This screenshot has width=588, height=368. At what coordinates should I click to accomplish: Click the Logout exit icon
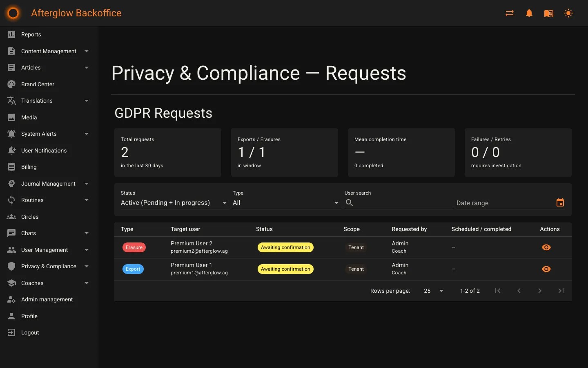pos(11,332)
